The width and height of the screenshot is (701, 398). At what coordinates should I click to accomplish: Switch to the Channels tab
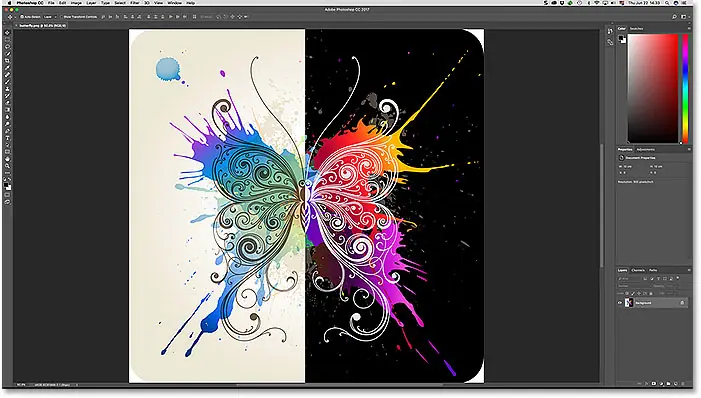click(x=638, y=270)
